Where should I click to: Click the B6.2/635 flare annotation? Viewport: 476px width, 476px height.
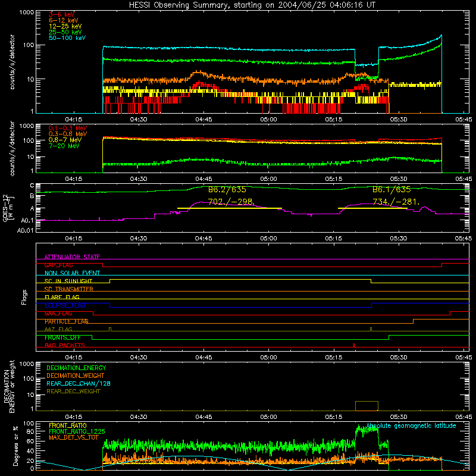(227, 190)
